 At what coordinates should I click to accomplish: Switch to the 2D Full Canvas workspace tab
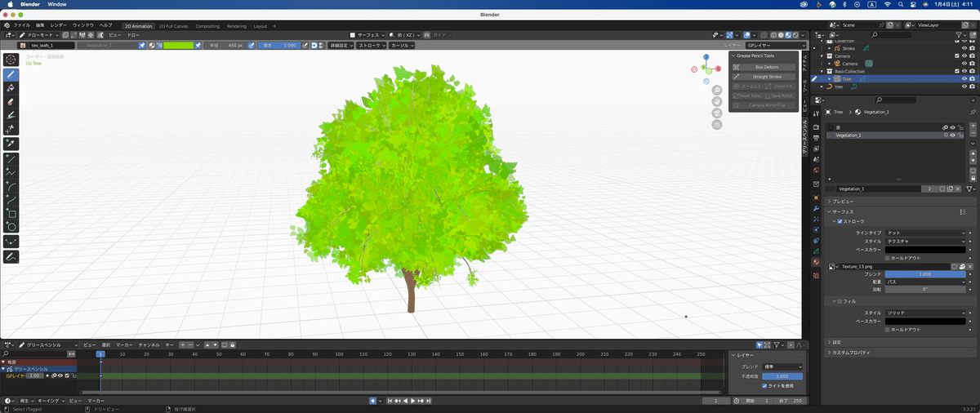point(173,26)
